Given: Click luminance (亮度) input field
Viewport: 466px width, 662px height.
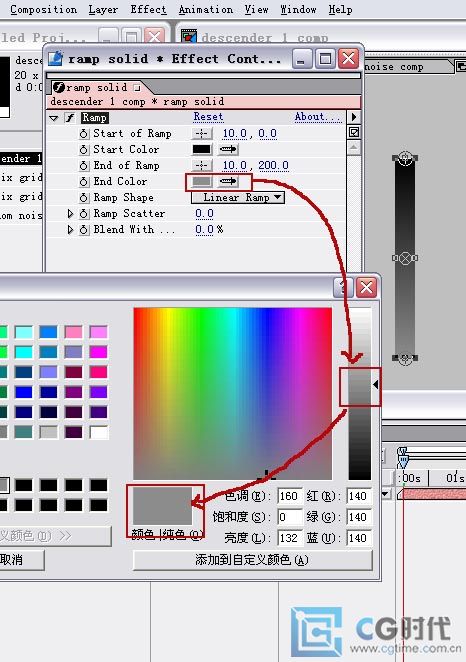Looking at the screenshot, I should pos(290,538).
